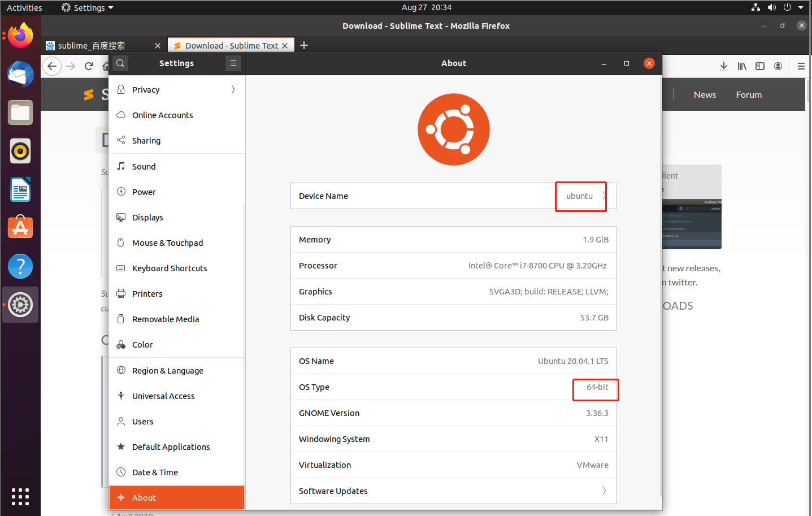Click the OS Name Ubuntu 20.04.1 LTS row
812x516 pixels.
coord(454,361)
